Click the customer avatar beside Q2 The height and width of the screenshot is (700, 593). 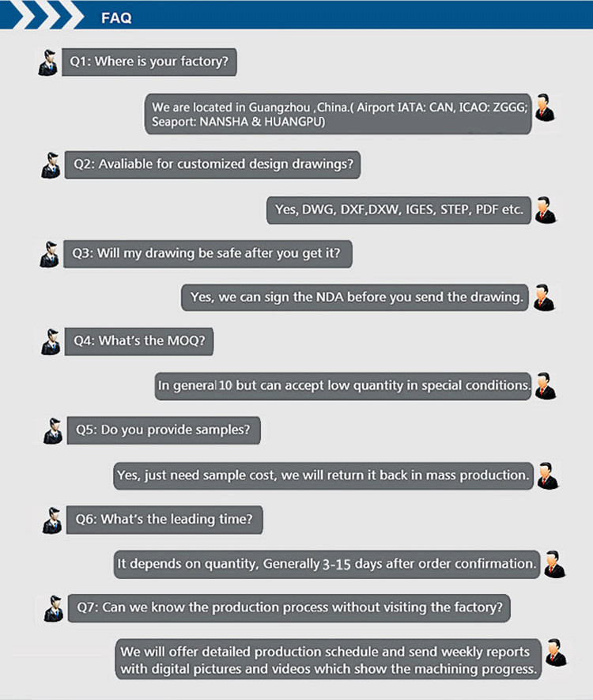tap(51, 165)
